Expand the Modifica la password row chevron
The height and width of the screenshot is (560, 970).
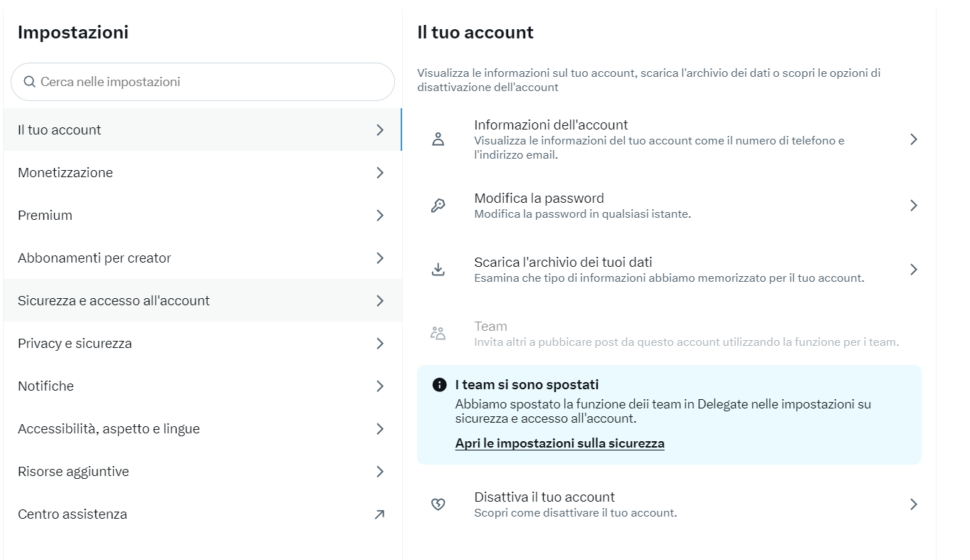tap(914, 205)
